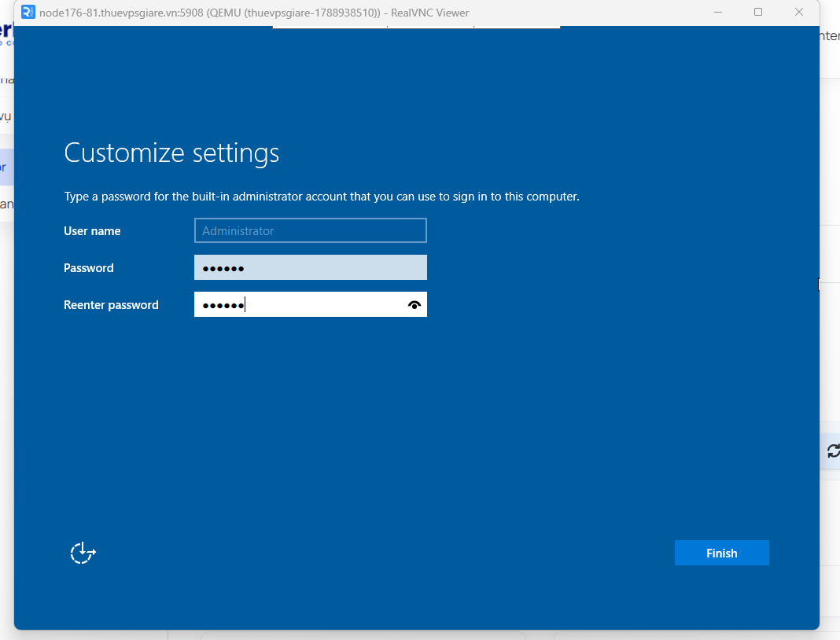The height and width of the screenshot is (640, 840).
Task: Reveal password with the eye icon
Action: point(414,305)
